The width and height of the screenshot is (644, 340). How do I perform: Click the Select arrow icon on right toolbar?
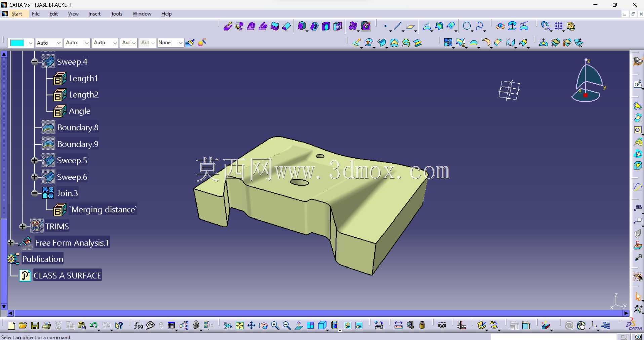pyautogui.click(x=638, y=297)
